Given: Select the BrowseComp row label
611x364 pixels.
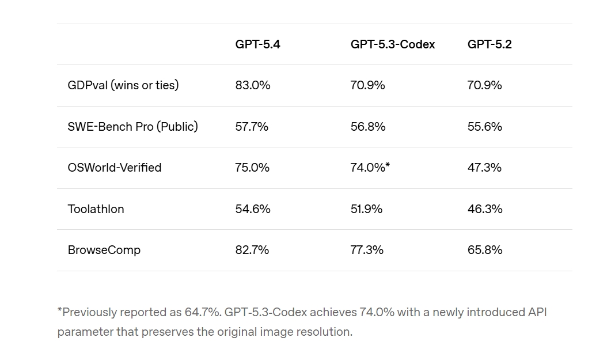Looking at the screenshot, I should [x=104, y=250].
